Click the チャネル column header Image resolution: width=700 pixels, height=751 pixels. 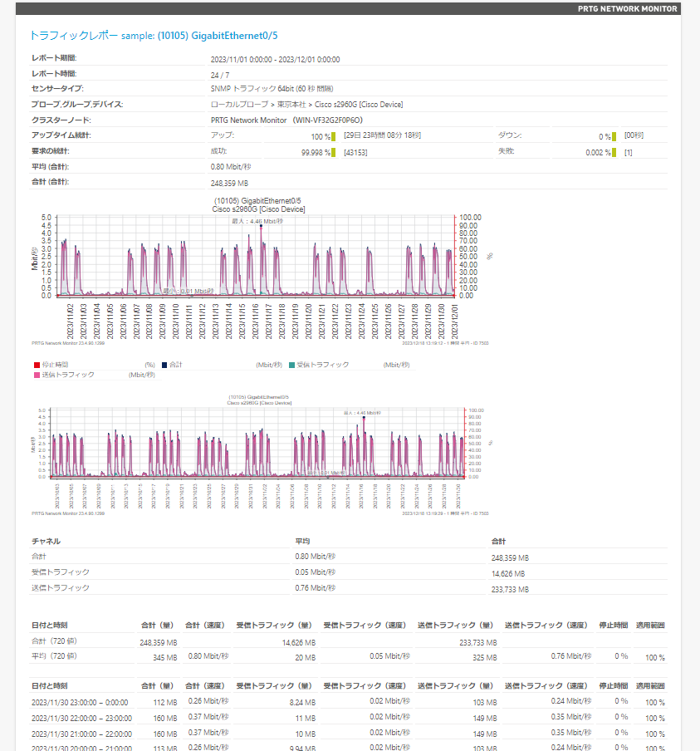click(x=46, y=541)
